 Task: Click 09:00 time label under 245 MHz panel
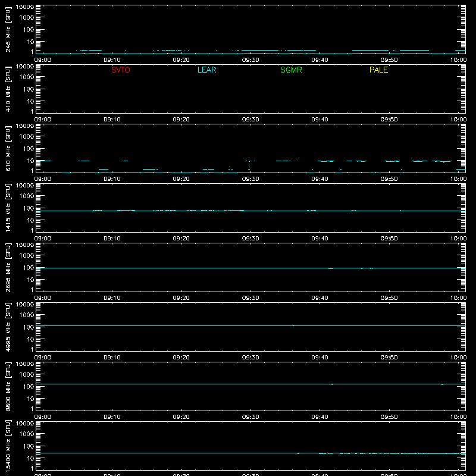[43, 60]
